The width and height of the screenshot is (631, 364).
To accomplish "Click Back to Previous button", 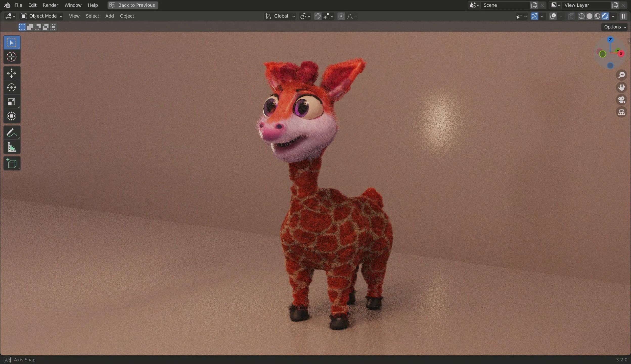I will pyautogui.click(x=133, y=5).
